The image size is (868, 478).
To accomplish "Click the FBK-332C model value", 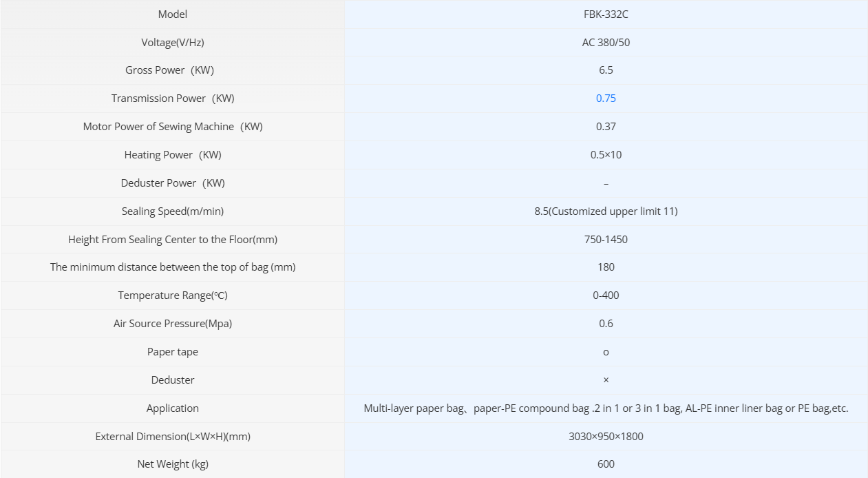I will (606, 14).
